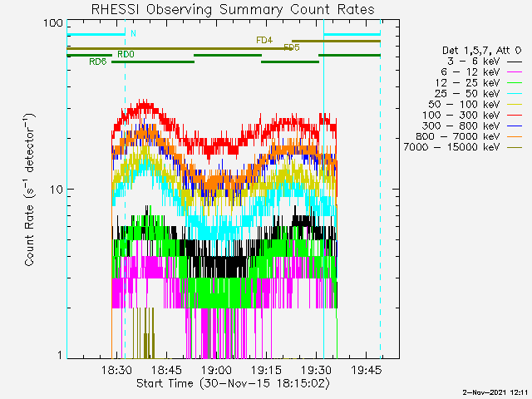Click the '18:45' time axis label
Screen dimensions: 532x399
166,370
